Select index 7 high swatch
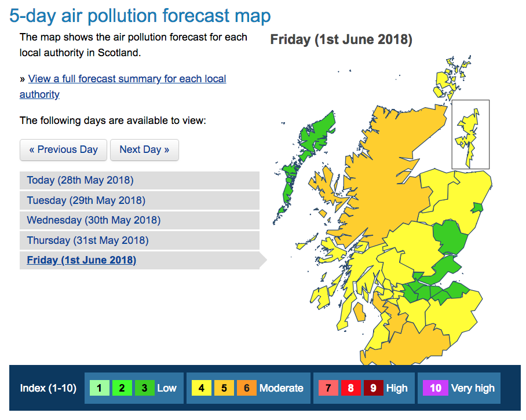This screenshot has height=420, width=526. (328, 388)
